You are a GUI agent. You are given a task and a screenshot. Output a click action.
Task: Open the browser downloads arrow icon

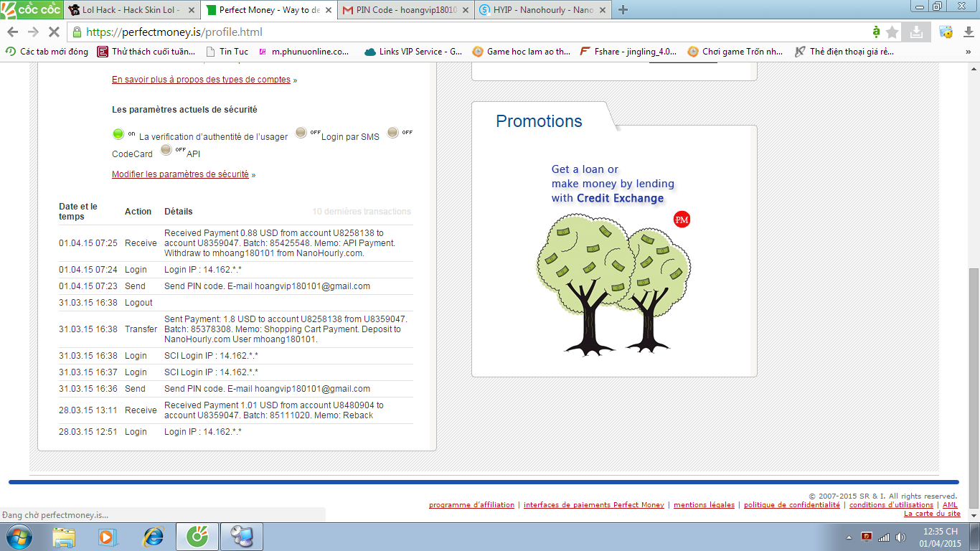(967, 32)
